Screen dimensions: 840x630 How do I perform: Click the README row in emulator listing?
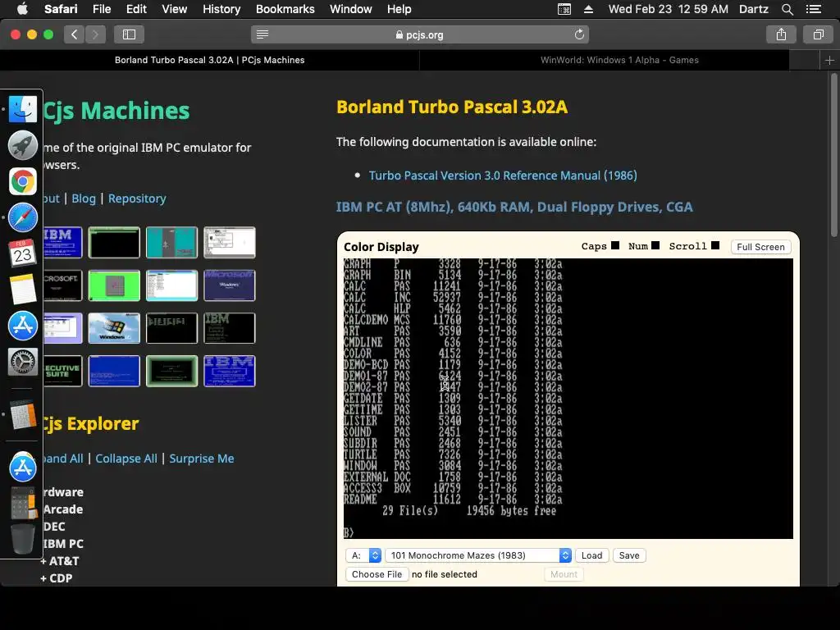click(453, 500)
